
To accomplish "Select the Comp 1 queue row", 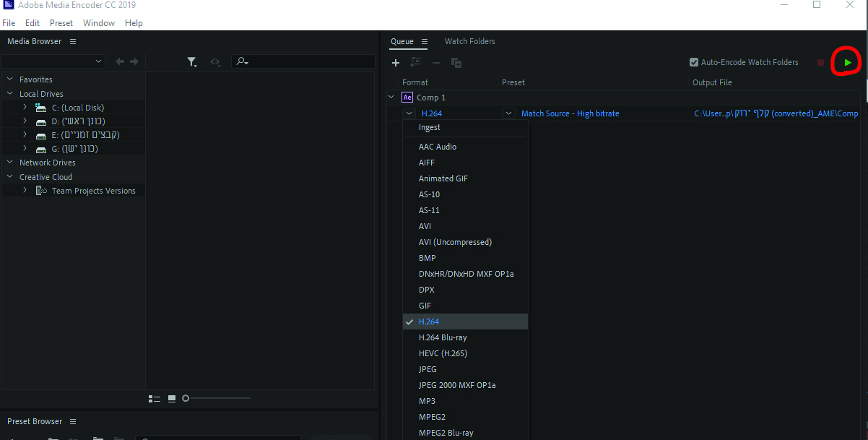I will coord(625,97).
